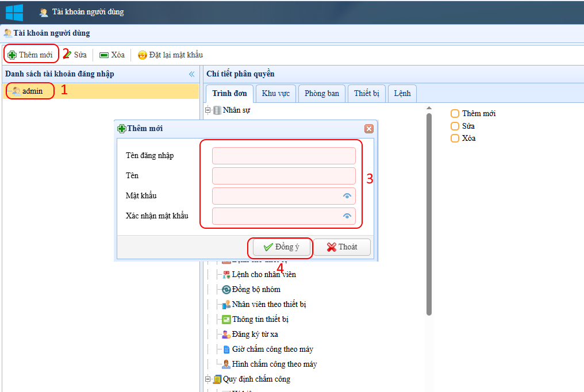Open Đăng ký từ xa item

click(x=255, y=334)
